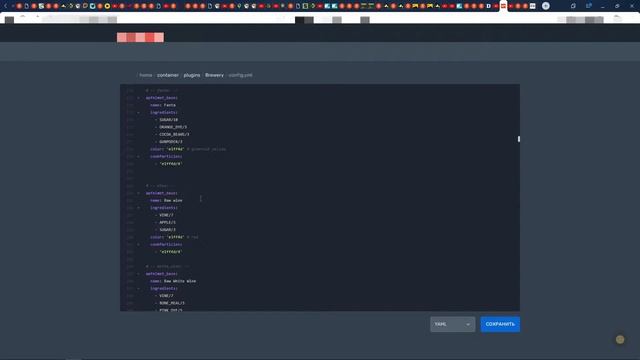Navigate to the Brewery breadcrumb folder
640x360 pixels.
[x=214, y=75]
